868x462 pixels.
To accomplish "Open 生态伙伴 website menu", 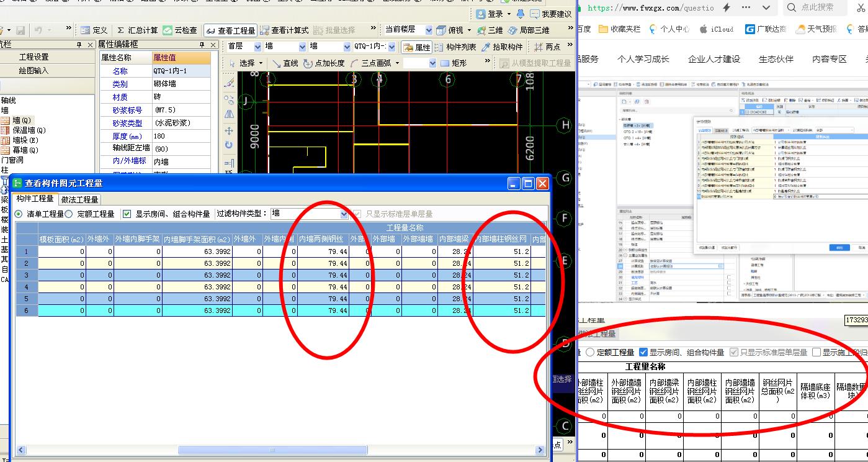I will point(776,59).
